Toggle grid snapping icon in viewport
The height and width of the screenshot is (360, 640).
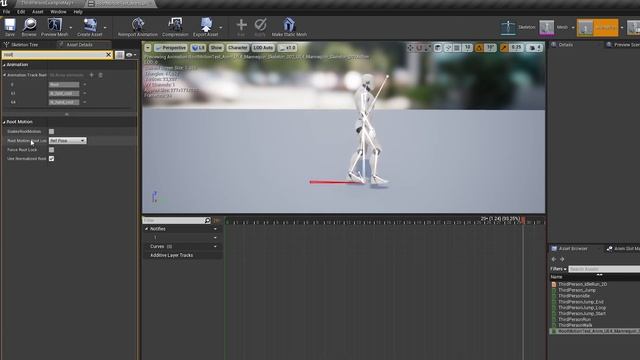(457, 48)
